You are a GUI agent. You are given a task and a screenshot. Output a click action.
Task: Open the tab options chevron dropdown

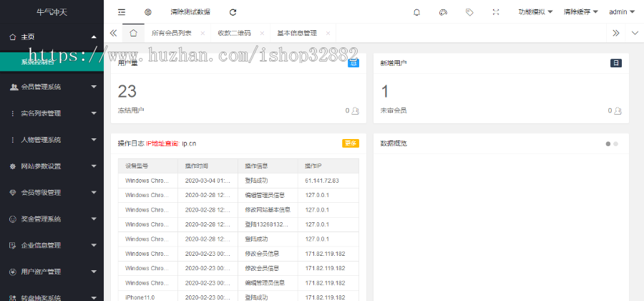click(635, 33)
